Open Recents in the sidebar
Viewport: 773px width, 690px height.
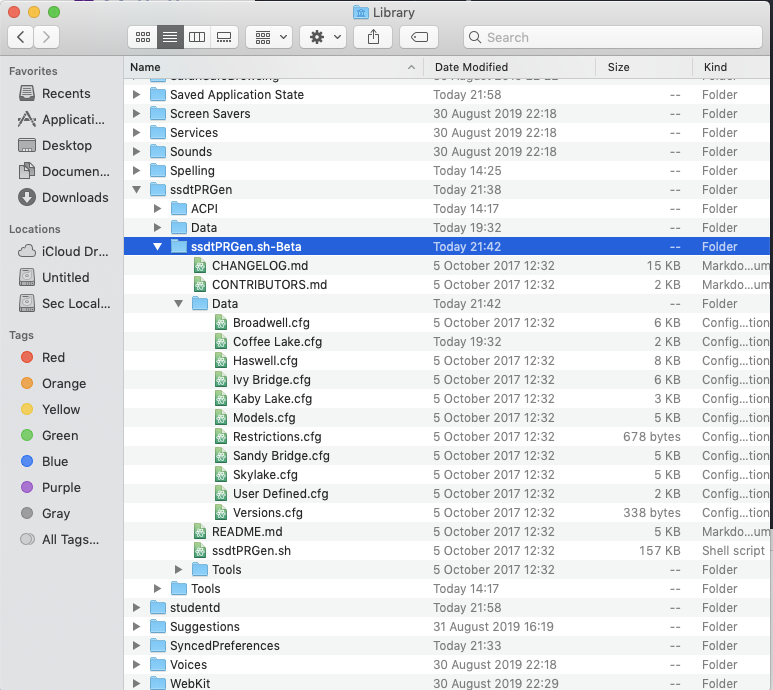coord(66,93)
